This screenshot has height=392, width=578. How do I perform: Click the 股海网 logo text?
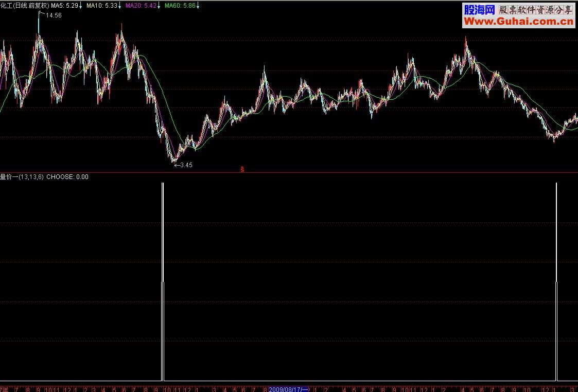(x=479, y=10)
